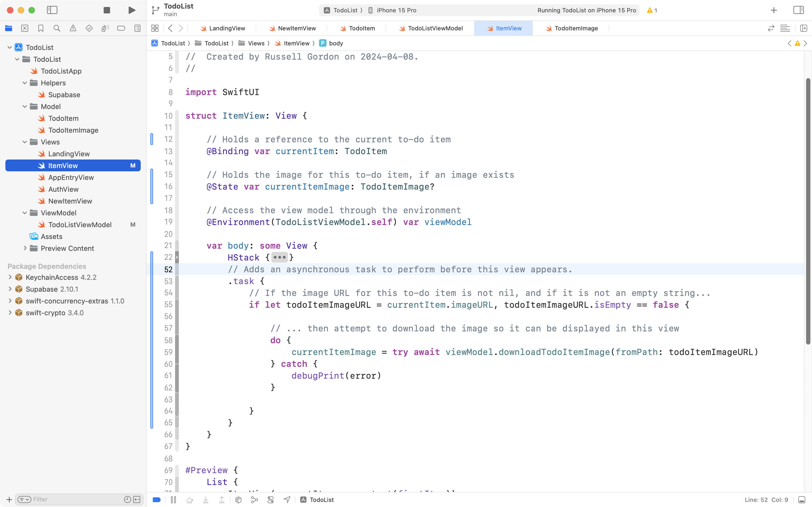Open environment overrides in debug bar

point(271,499)
